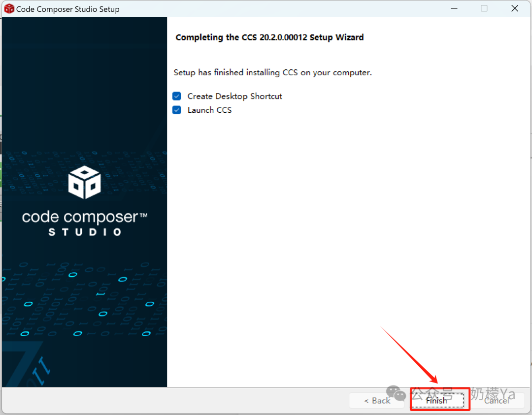Cancel the setup wizard
Viewport: 532px width, 415px height.
pos(497,400)
